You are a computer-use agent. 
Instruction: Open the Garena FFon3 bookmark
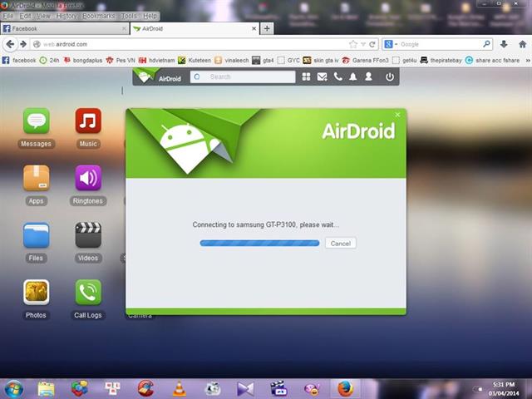click(x=366, y=61)
